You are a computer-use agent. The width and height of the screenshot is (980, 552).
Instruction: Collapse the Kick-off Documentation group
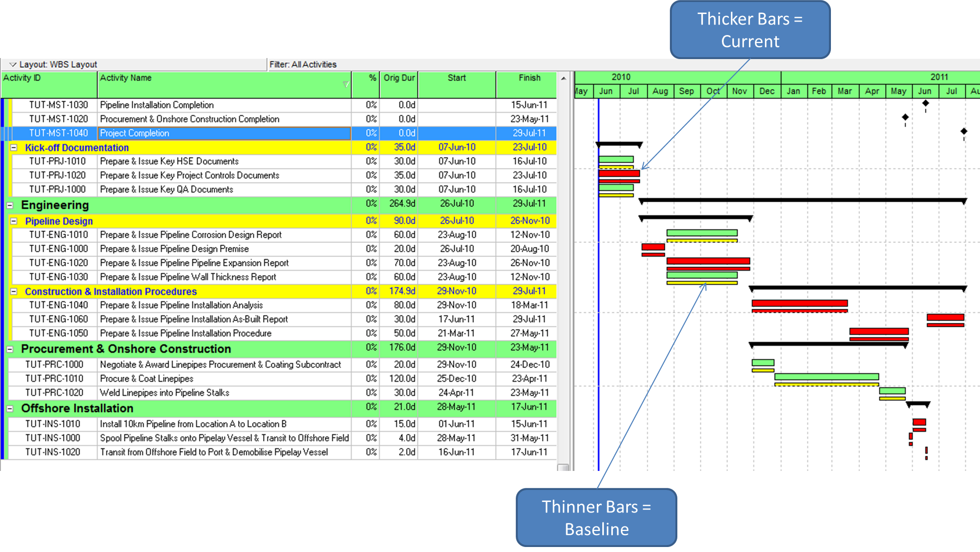tap(14, 147)
